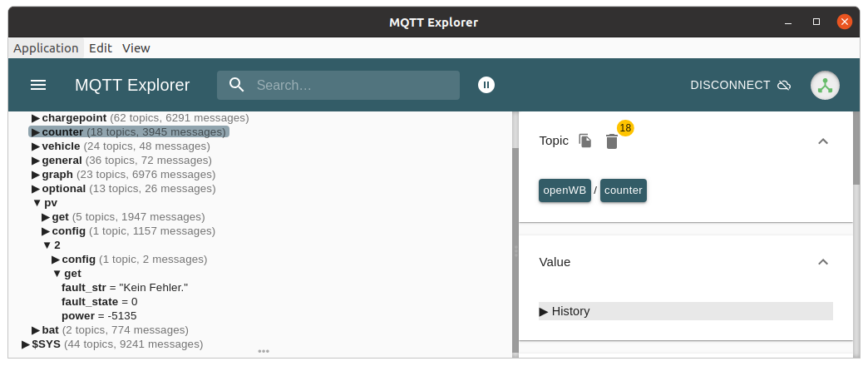Screen dimensions: 868x366
Task: Expand the $SYS tree node
Action: click(26, 344)
